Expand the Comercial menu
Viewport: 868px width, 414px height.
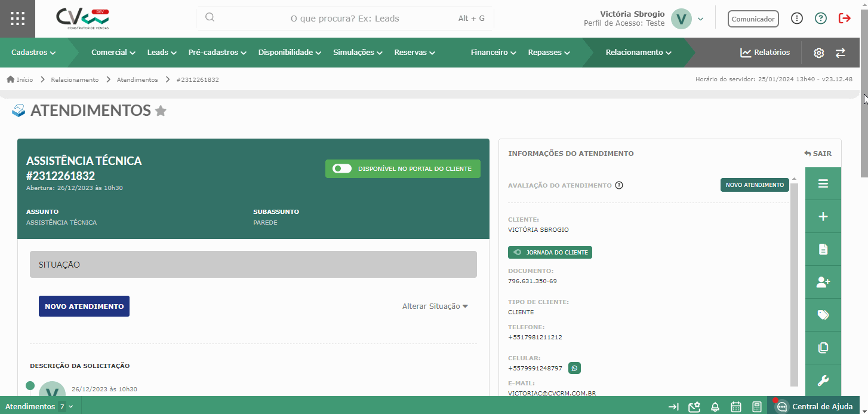click(113, 53)
